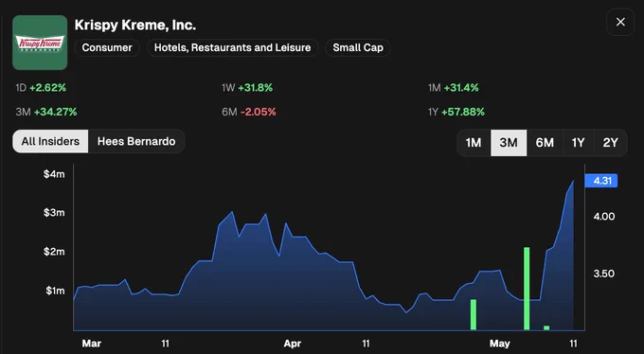Viewport: 644px width, 354px height.
Task: Click the $3m axis label
Action: click(54, 213)
